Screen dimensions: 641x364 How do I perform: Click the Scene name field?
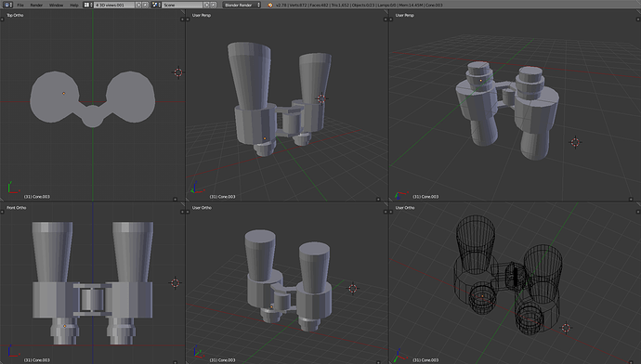pyautogui.click(x=182, y=5)
